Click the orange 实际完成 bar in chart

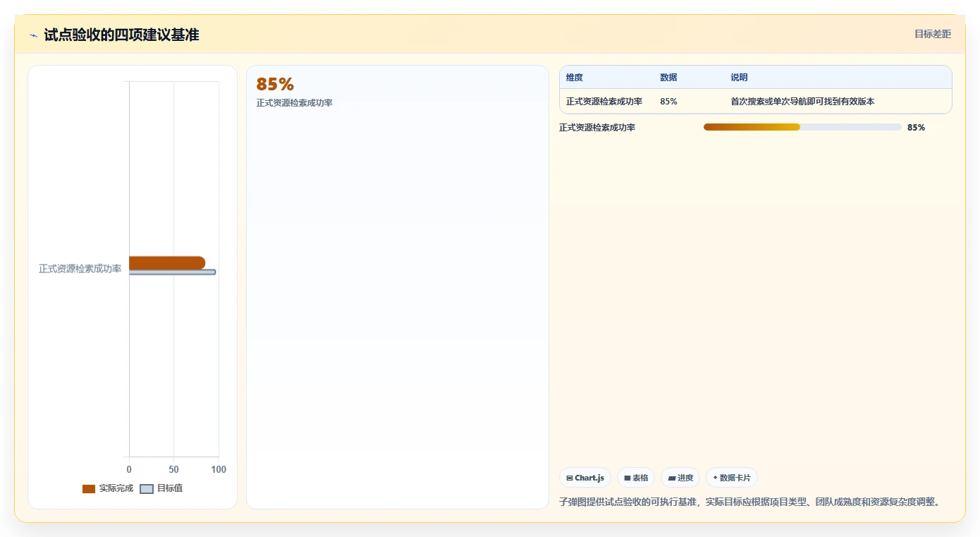[x=167, y=263]
